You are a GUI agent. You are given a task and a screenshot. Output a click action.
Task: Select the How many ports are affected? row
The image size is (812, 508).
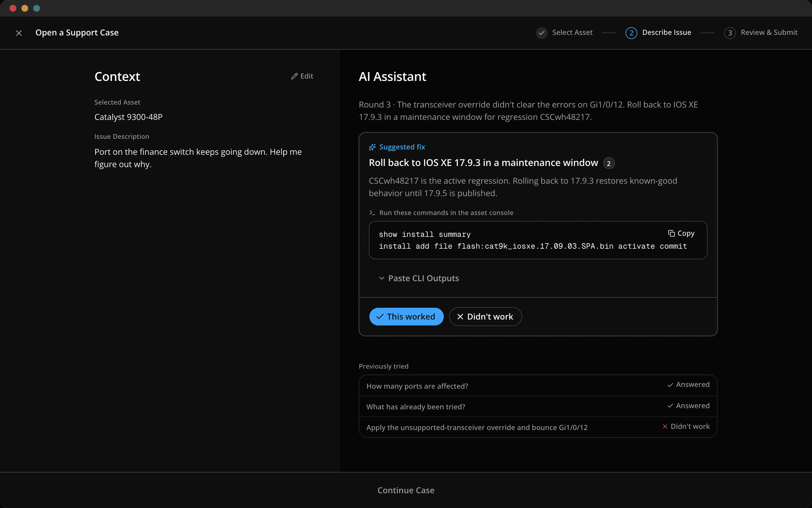(538, 386)
